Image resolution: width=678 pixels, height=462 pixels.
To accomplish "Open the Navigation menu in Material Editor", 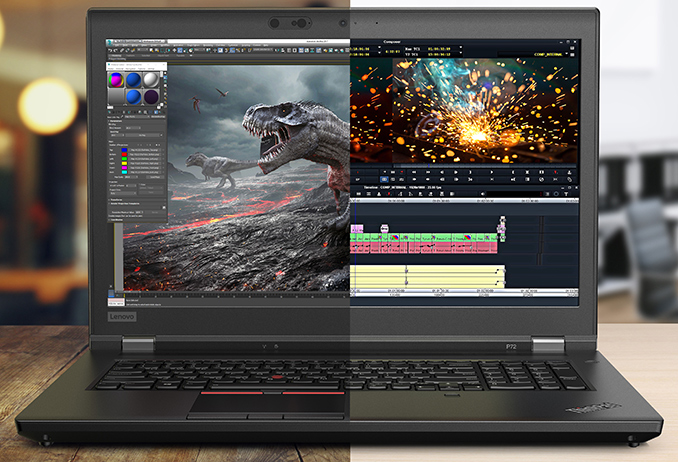I will (x=131, y=68).
